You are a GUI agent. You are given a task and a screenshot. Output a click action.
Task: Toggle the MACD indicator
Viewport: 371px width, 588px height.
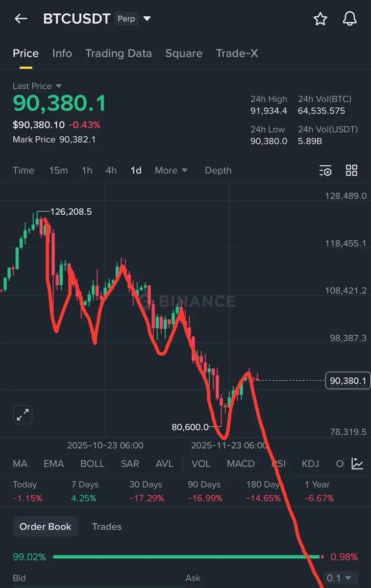click(241, 464)
